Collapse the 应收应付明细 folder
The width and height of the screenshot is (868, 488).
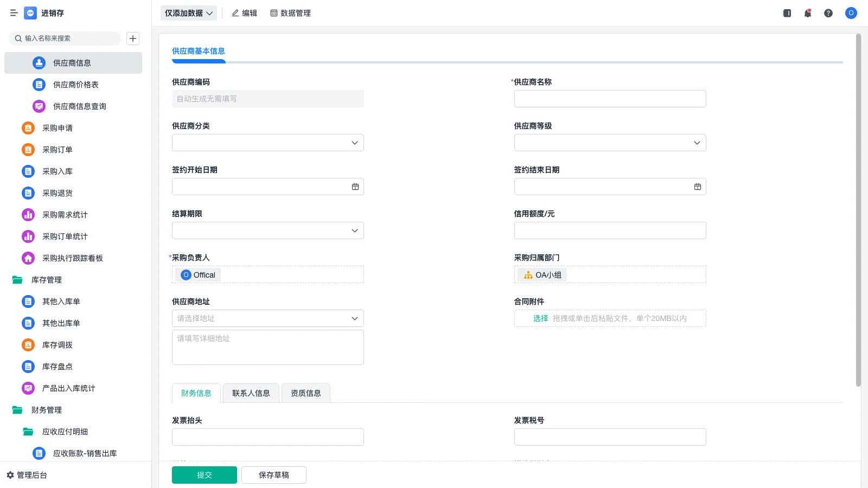28,432
